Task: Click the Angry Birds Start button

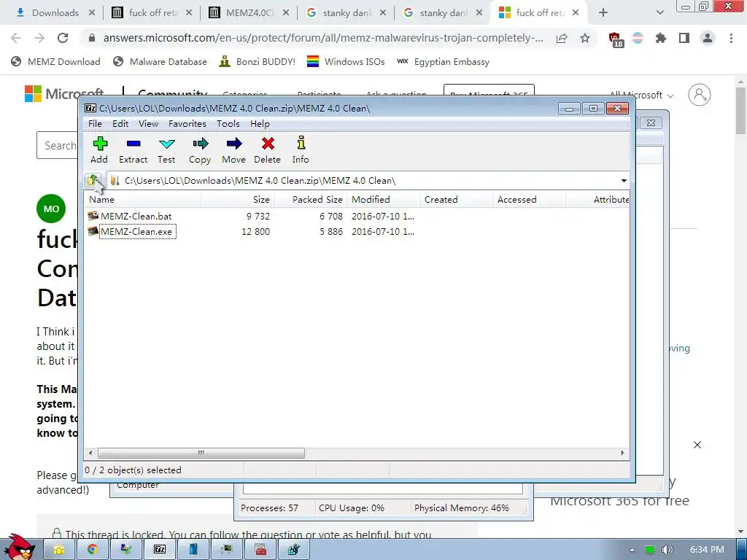Action: 19,548
